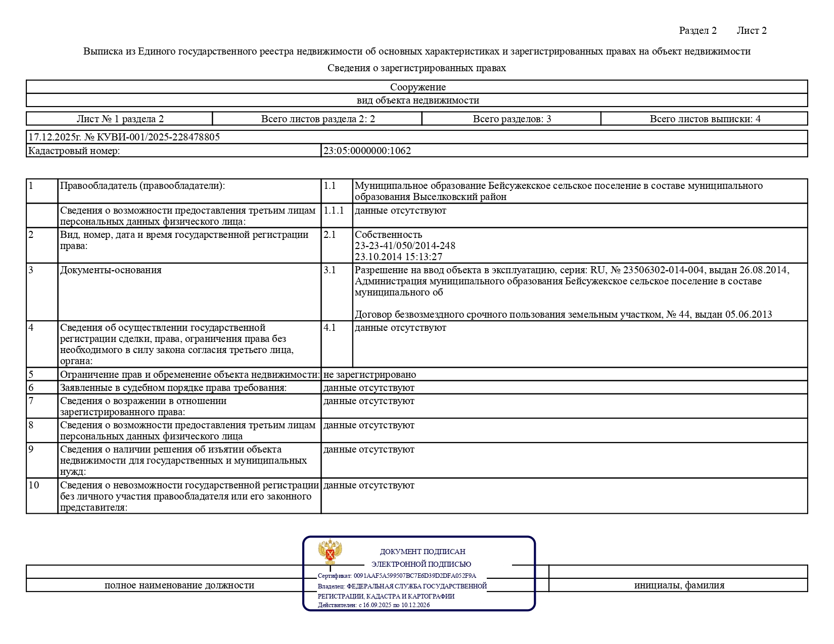This screenshot has width=834, height=644.
Task: Click the certificate number in signature stamp
Action: point(414,576)
